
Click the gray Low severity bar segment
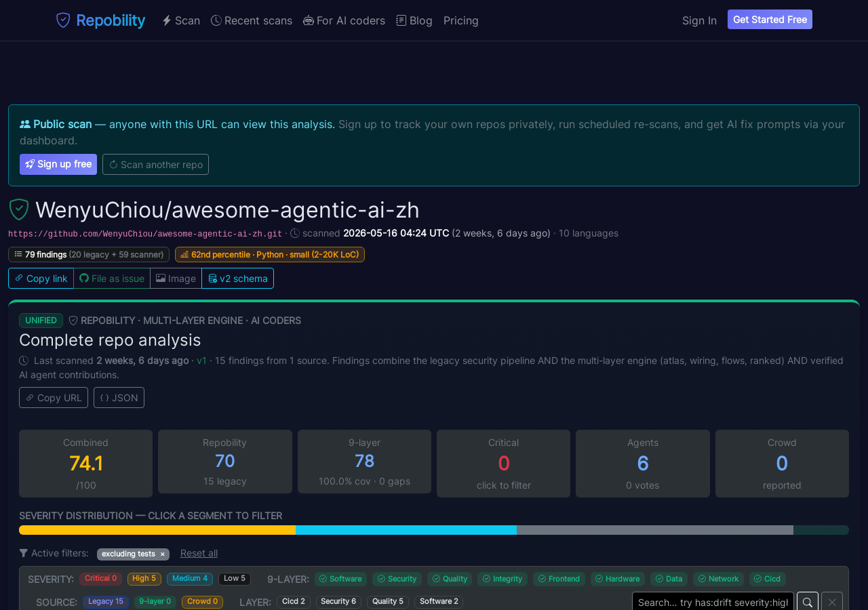[x=655, y=530]
